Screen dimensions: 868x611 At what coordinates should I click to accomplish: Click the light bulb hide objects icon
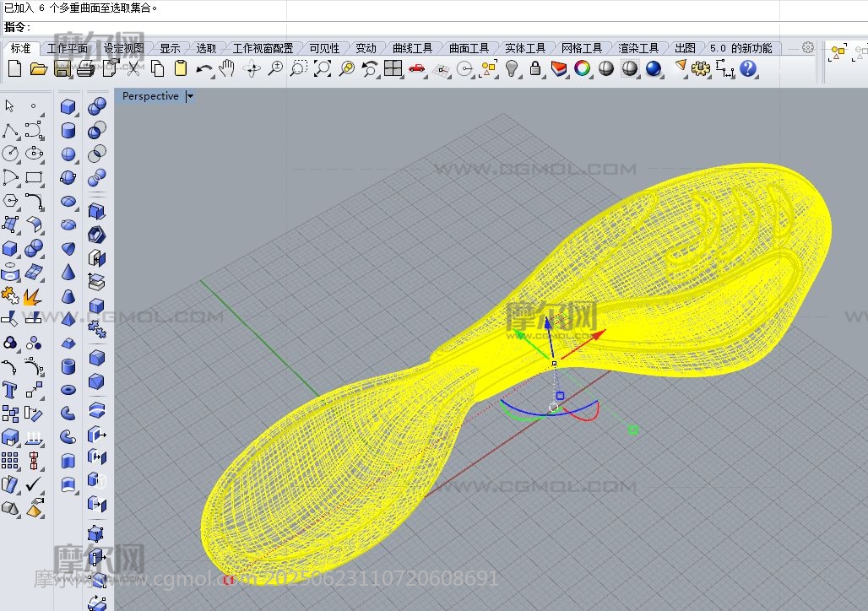pyautogui.click(x=512, y=68)
